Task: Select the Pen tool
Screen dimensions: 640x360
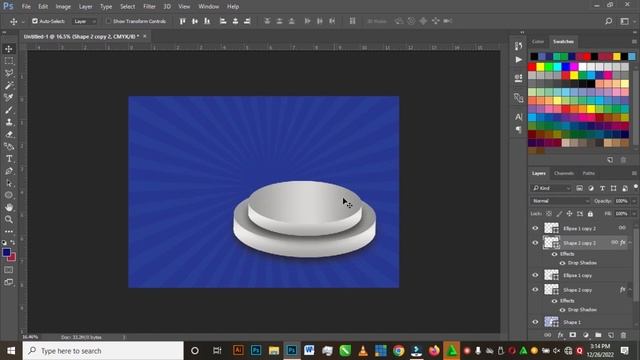Action: point(9,171)
